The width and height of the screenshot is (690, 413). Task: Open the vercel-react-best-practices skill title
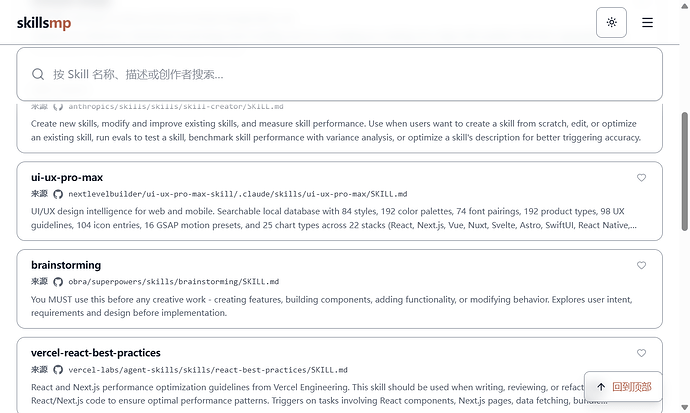click(x=95, y=353)
